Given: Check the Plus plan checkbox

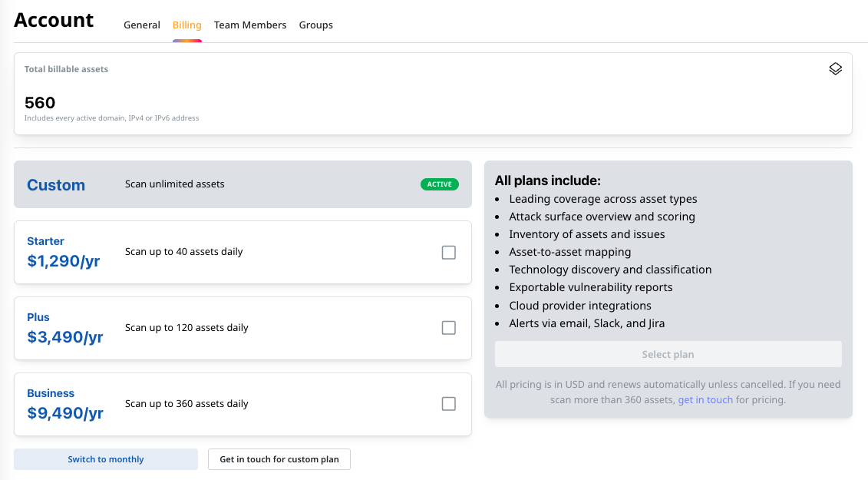Looking at the screenshot, I should [x=448, y=327].
